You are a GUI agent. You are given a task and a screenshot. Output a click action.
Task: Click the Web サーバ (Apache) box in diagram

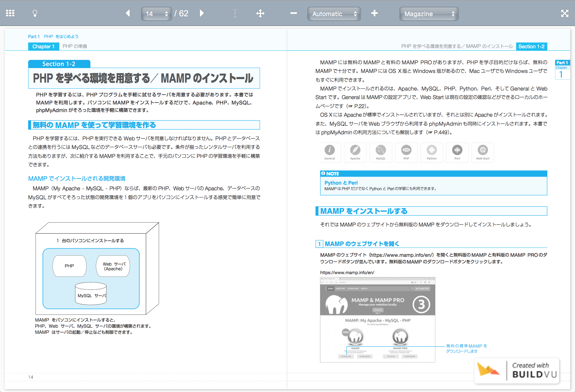click(x=113, y=266)
